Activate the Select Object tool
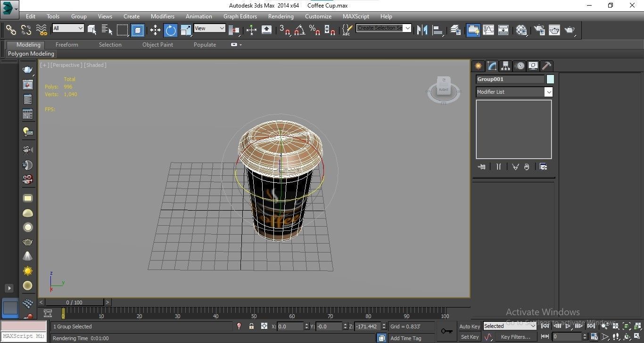This screenshot has height=343, width=644. (92, 30)
